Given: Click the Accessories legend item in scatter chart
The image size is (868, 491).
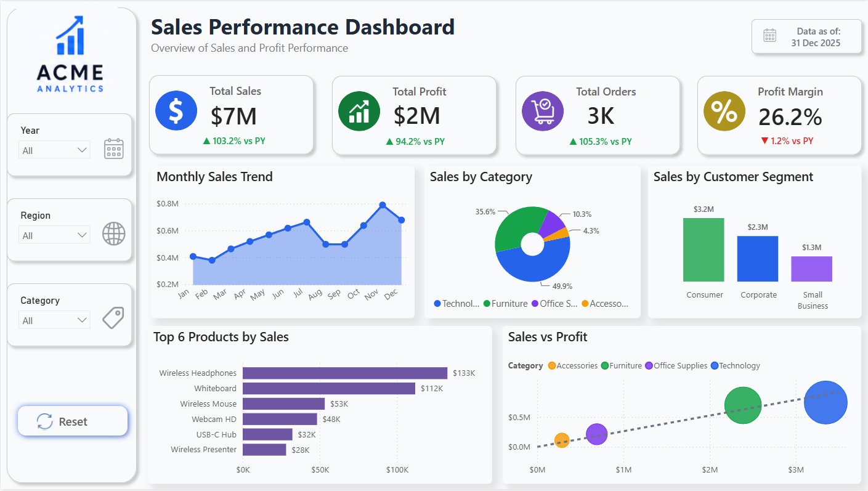Looking at the screenshot, I should (573, 365).
